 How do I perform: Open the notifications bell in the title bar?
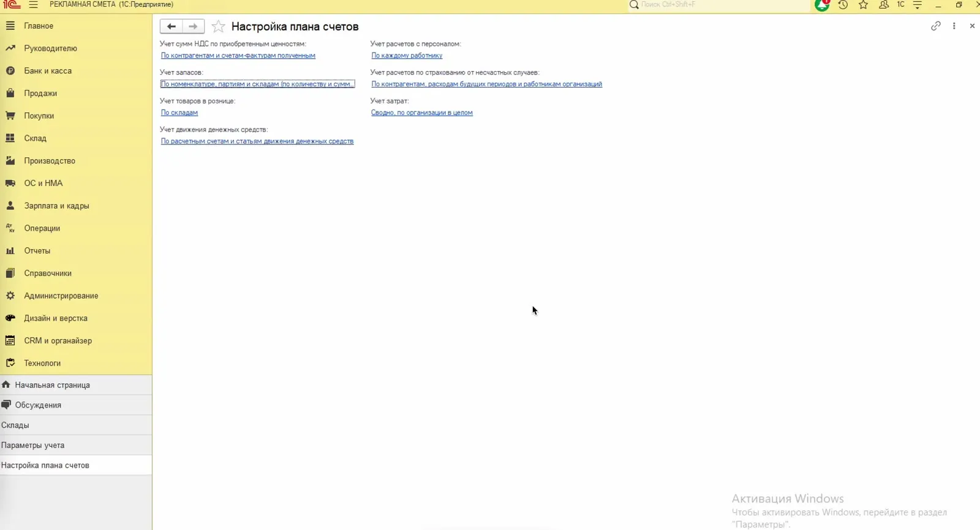[822, 5]
